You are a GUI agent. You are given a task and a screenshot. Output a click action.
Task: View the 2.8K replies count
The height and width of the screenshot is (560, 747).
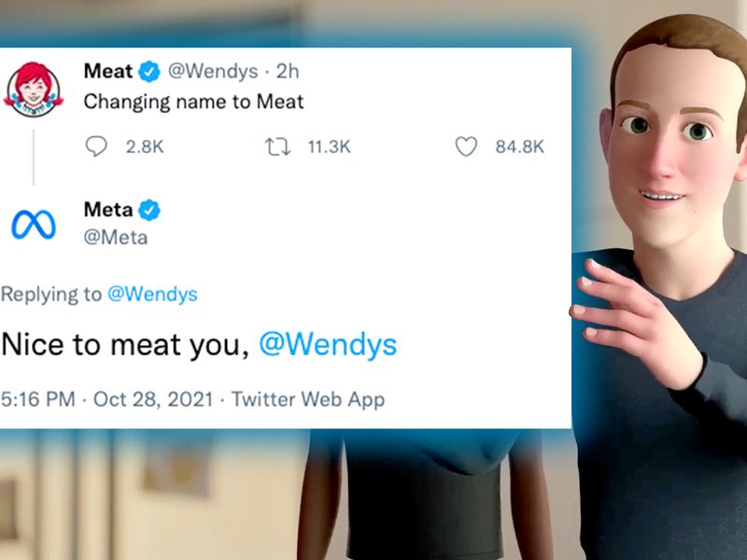145,147
